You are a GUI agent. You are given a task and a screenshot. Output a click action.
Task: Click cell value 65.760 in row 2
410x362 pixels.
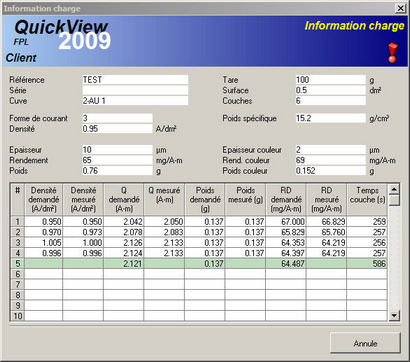point(327,232)
